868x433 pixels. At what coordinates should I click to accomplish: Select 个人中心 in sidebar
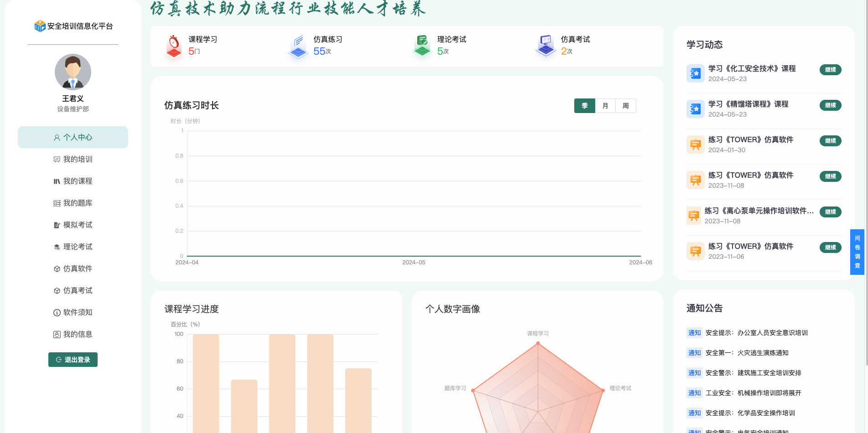(x=73, y=137)
